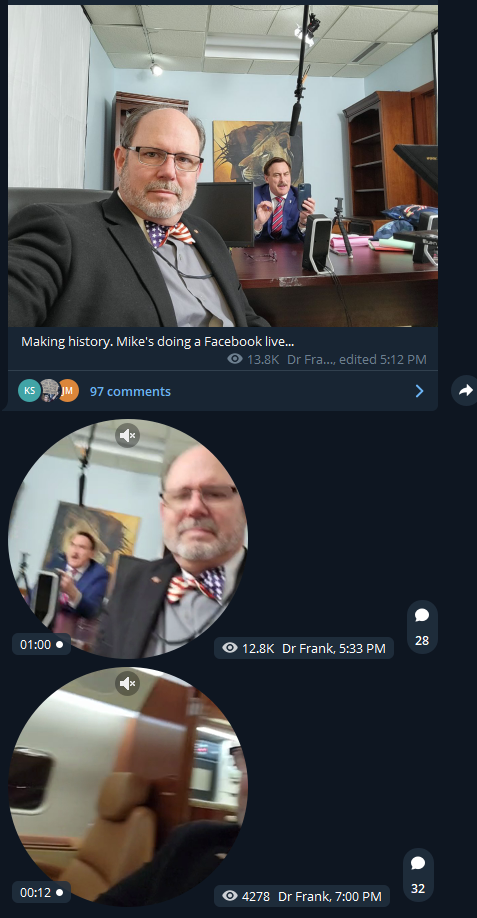Click the 12.8K views eye icon
Image resolution: width=477 pixels, height=918 pixels.
pyautogui.click(x=230, y=648)
